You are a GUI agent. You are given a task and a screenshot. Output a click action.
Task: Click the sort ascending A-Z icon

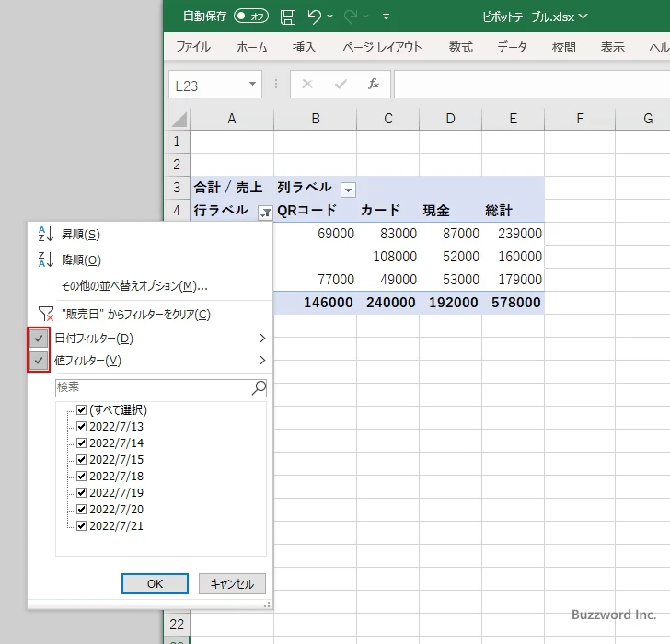click(x=45, y=234)
